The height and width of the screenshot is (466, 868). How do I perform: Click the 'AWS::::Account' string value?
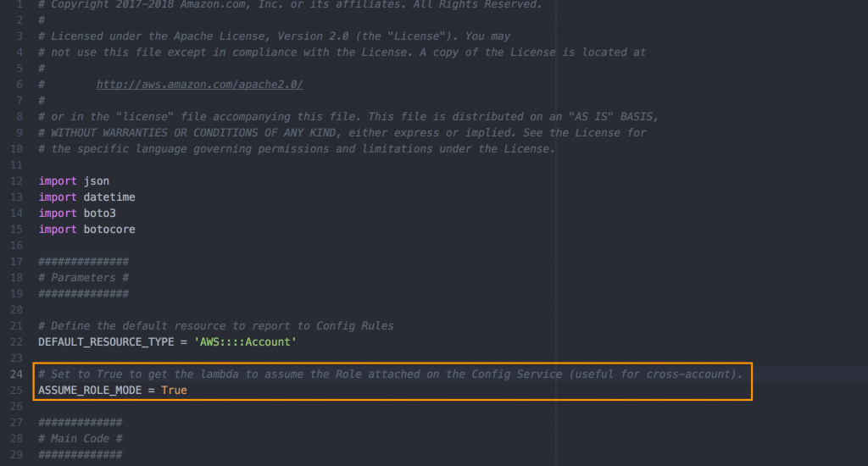pos(245,342)
